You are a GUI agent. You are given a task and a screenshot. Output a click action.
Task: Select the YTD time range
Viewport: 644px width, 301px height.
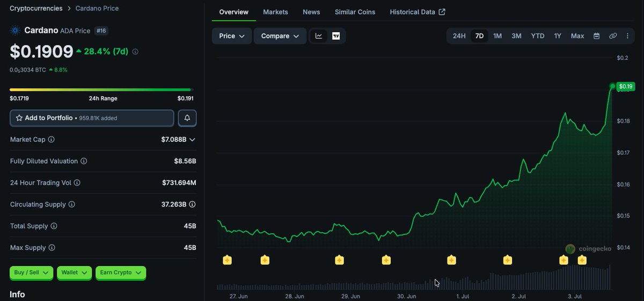coord(538,36)
